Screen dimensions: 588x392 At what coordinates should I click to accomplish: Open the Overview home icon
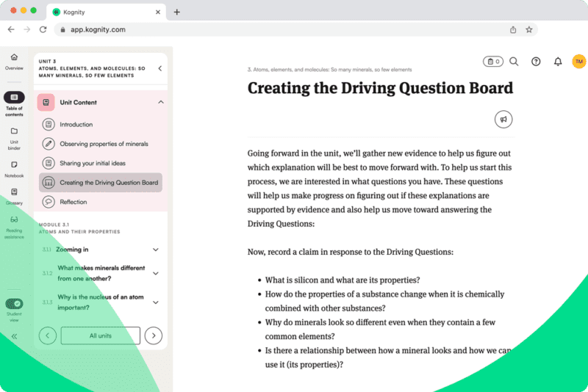point(14,57)
